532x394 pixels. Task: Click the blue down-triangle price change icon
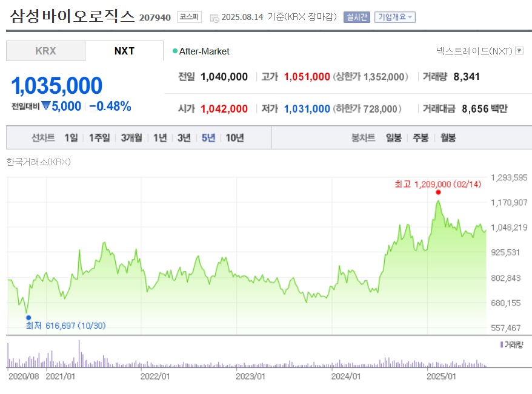46,107
